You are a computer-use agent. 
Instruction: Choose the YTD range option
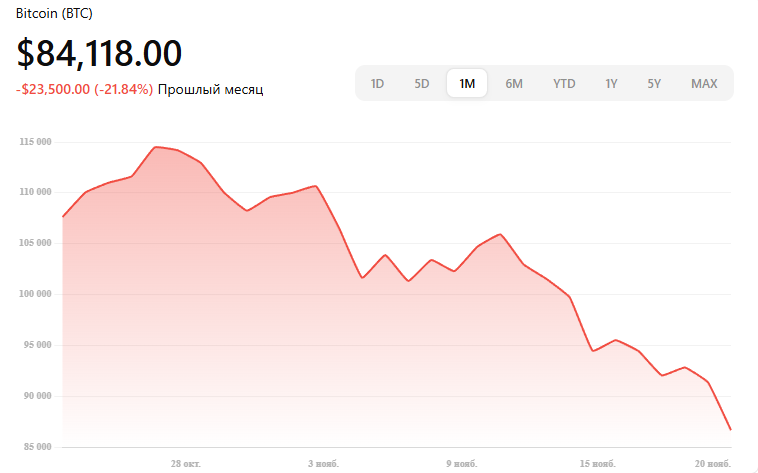(x=564, y=84)
